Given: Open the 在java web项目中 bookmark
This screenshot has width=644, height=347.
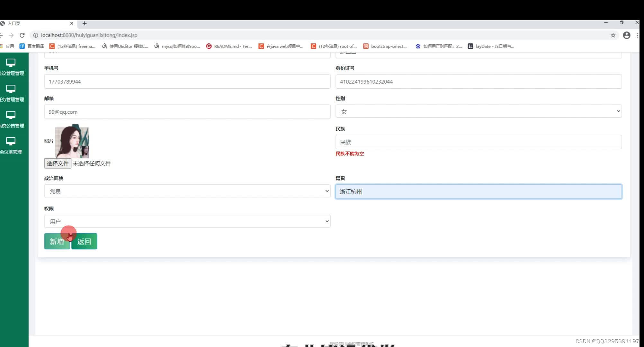Looking at the screenshot, I should click(281, 46).
